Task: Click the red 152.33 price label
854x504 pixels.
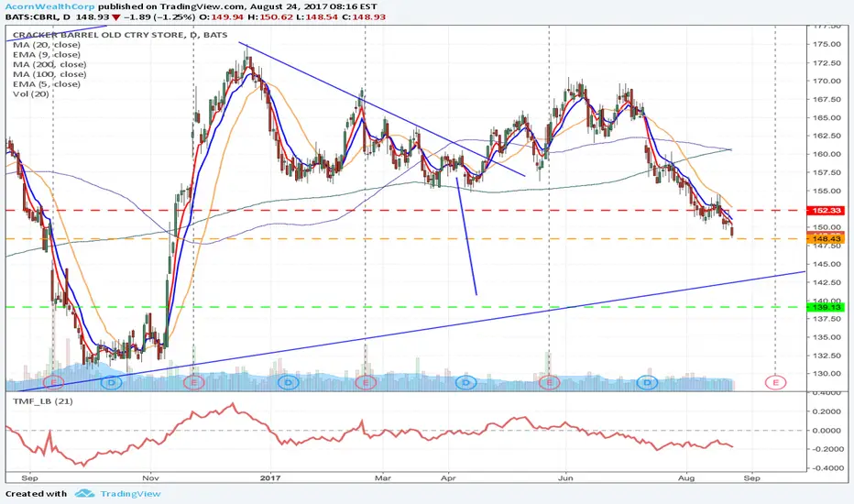Action: [827, 211]
